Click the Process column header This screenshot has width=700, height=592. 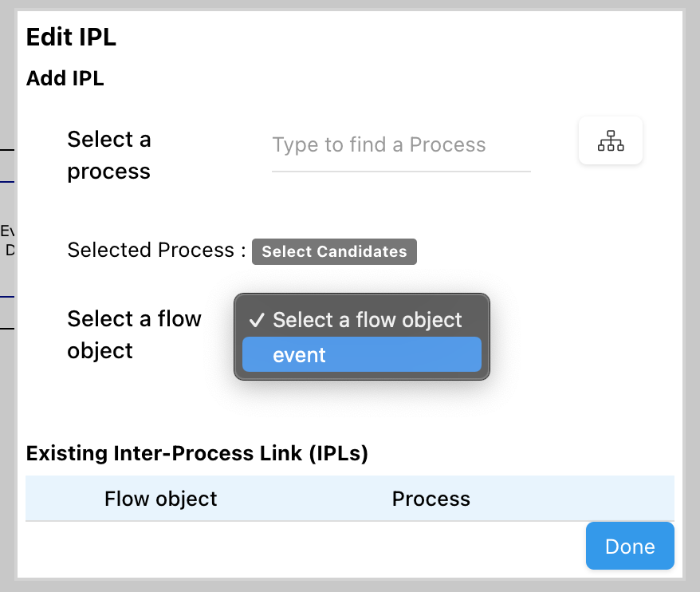click(431, 499)
